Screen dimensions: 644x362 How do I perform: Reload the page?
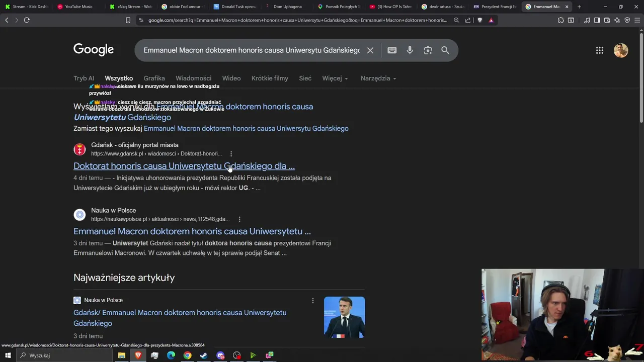tap(27, 20)
